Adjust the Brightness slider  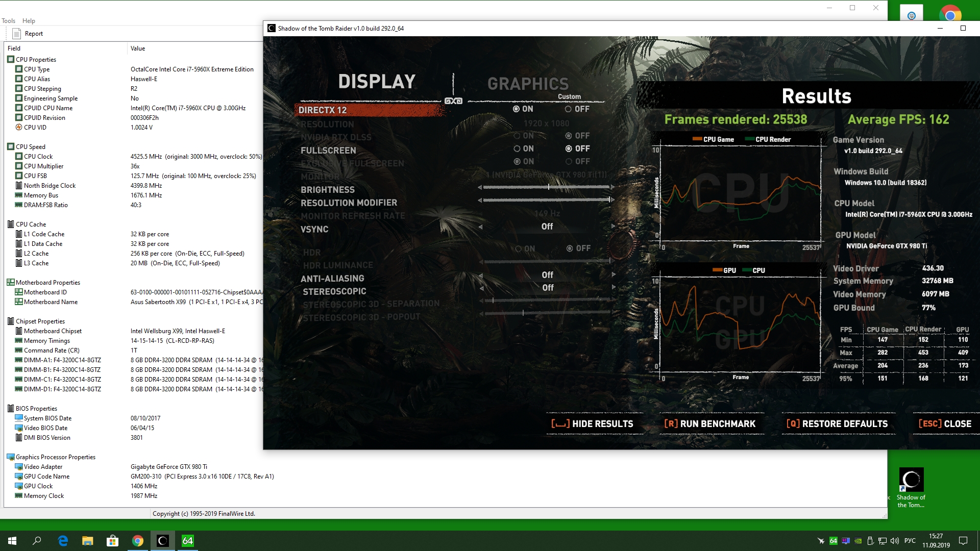click(x=548, y=187)
